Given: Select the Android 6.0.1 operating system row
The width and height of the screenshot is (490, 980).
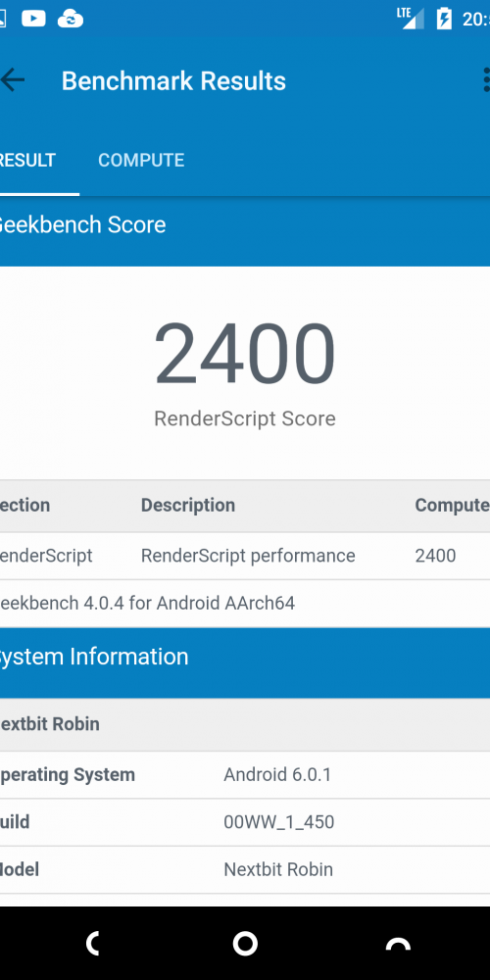Looking at the screenshot, I should (245, 775).
